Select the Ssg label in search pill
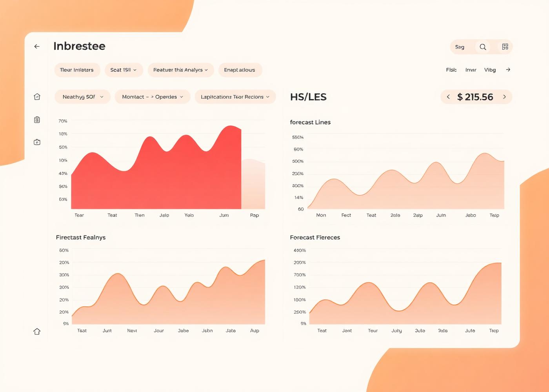The height and width of the screenshot is (392, 549). click(460, 47)
